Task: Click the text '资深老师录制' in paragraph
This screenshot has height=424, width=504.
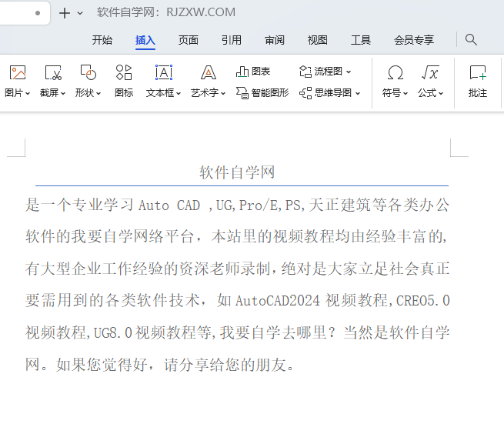Action: pos(225,269)
